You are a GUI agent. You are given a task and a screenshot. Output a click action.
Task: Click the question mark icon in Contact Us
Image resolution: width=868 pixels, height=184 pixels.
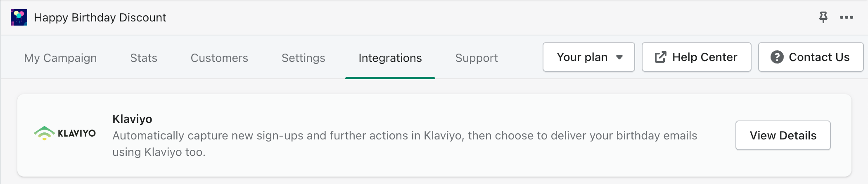(x=777, y=57)
